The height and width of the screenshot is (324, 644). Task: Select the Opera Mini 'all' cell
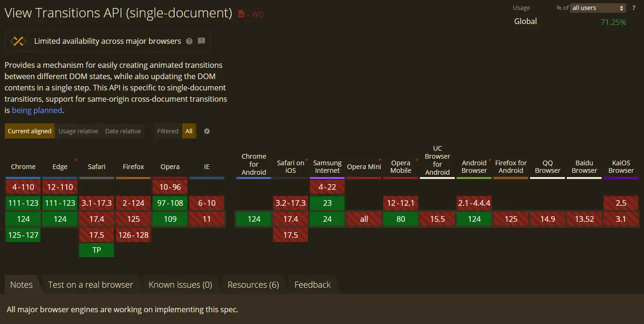tap(364, 219)
